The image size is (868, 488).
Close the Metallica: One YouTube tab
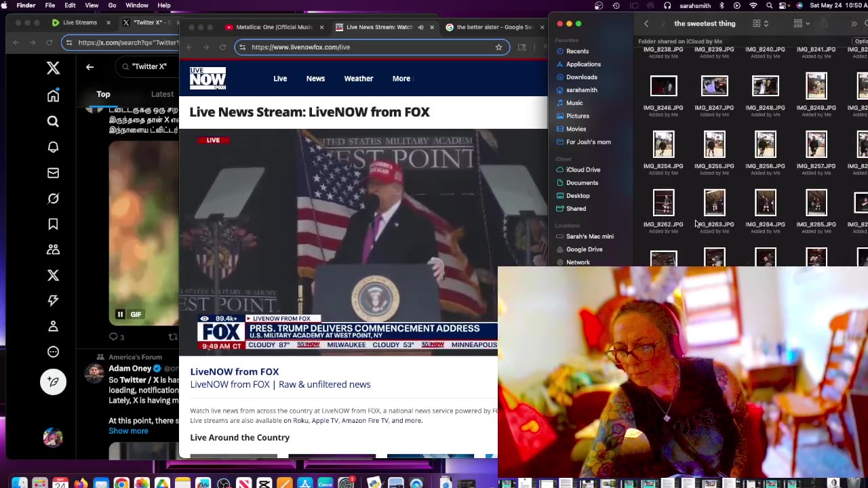pyautogui.click(x=321, y=27)
